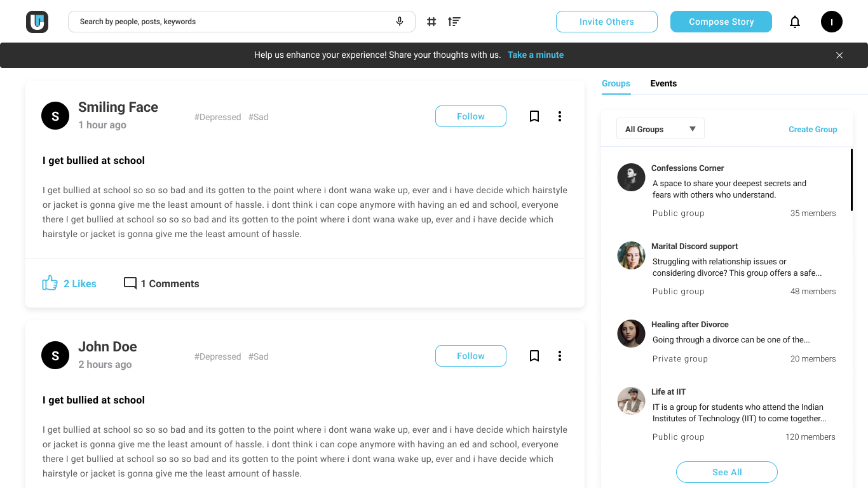
Task: Open more options on Smiling Face post
Action: click(x=560, y=116)
